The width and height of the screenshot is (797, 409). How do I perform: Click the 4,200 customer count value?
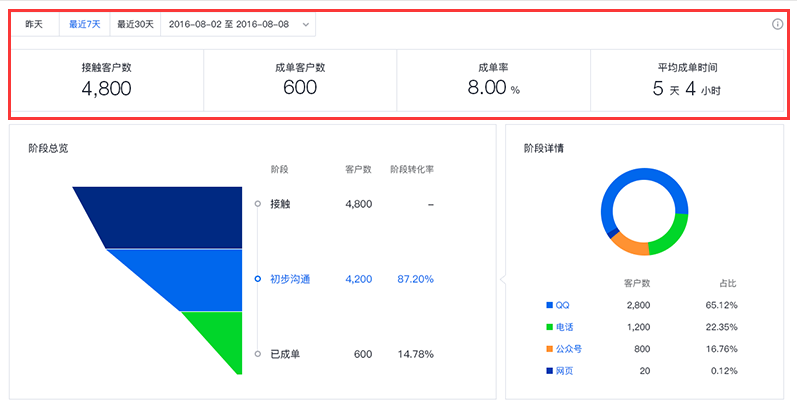(358, 279)
